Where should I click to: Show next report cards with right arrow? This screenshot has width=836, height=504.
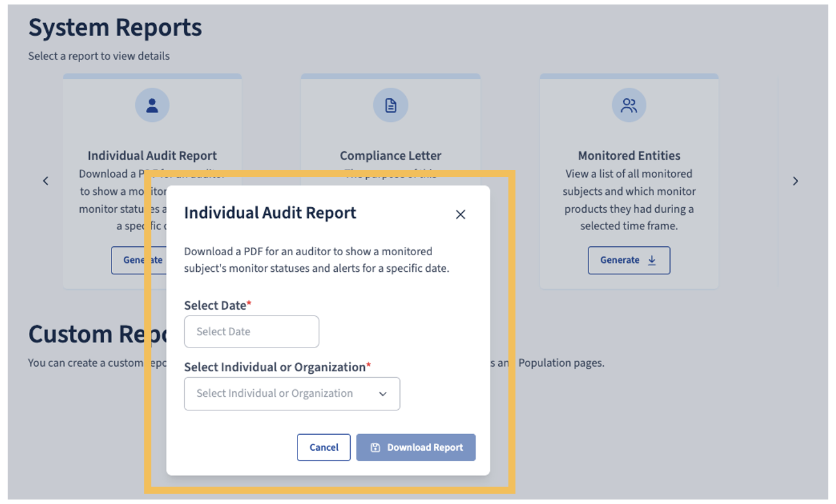click(795, 181)
